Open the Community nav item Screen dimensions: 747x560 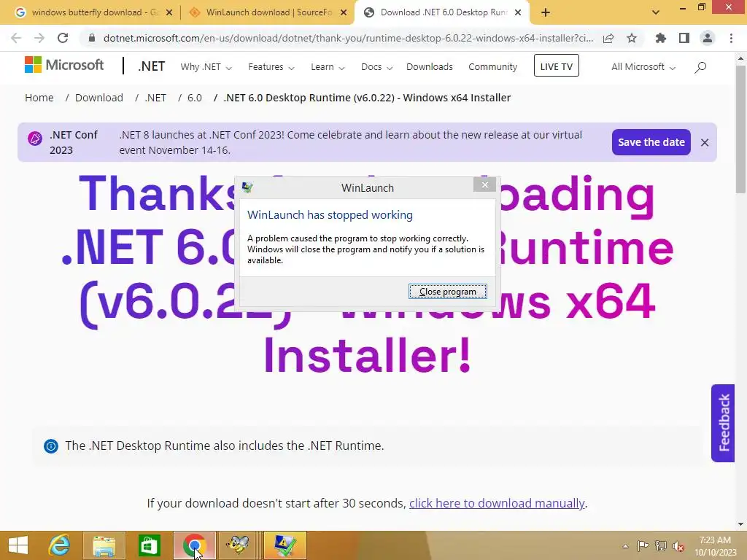[492, 67]
